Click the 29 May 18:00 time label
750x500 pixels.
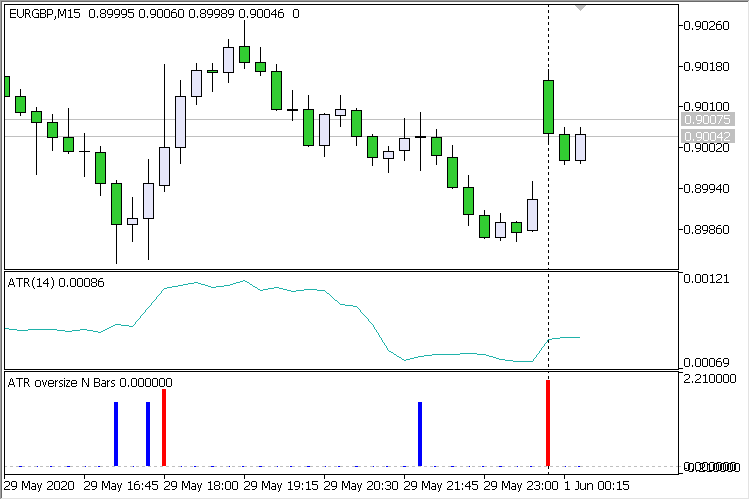pos(201,485)
